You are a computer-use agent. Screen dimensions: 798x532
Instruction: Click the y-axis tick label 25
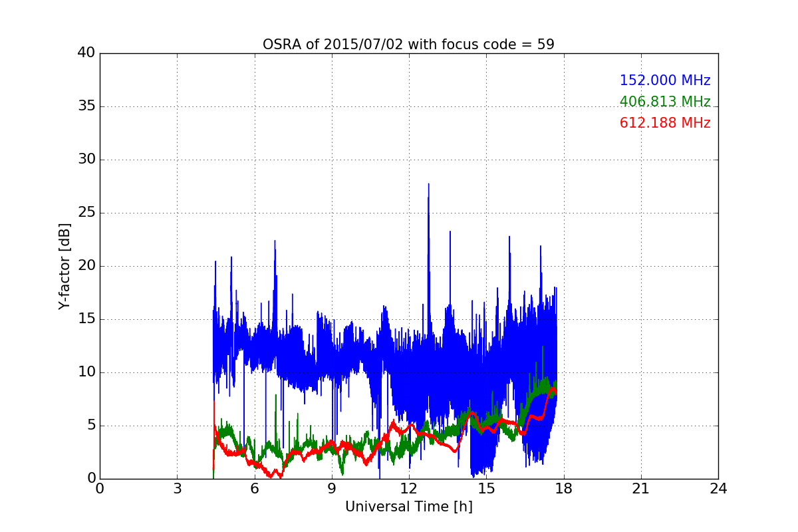tap(86, 213)
